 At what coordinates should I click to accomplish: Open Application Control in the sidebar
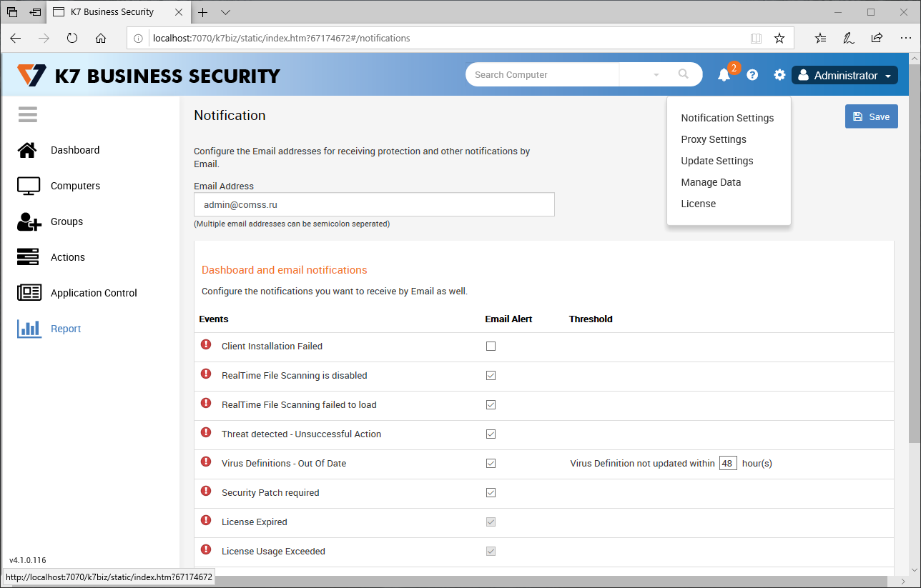pyautogui.click(x=94, y=293)
